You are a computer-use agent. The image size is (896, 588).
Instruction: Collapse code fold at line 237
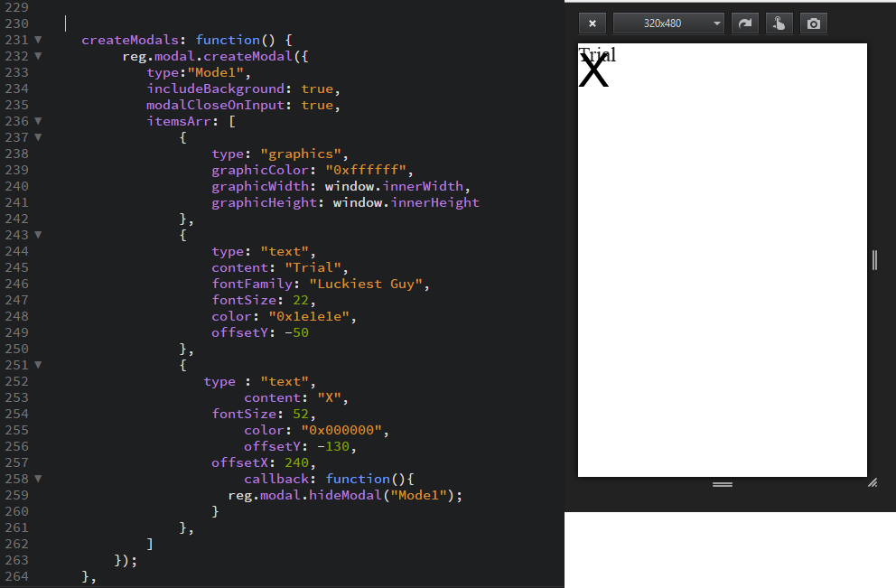(38, 137)
